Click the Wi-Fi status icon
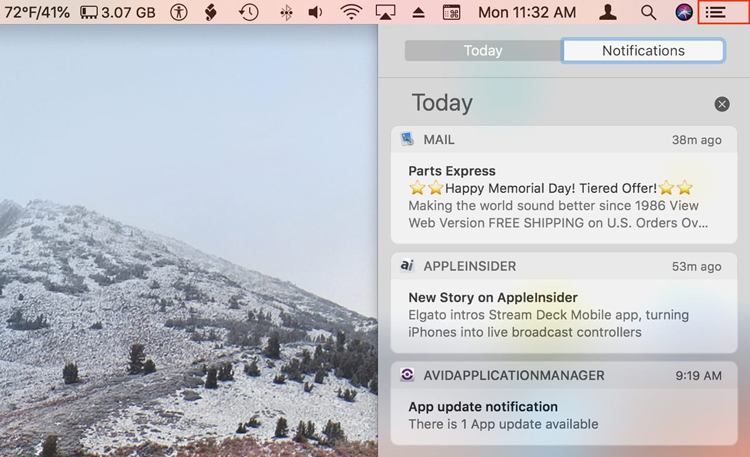The height and width of the screenshot is (457, 750). tap(351, 12)
